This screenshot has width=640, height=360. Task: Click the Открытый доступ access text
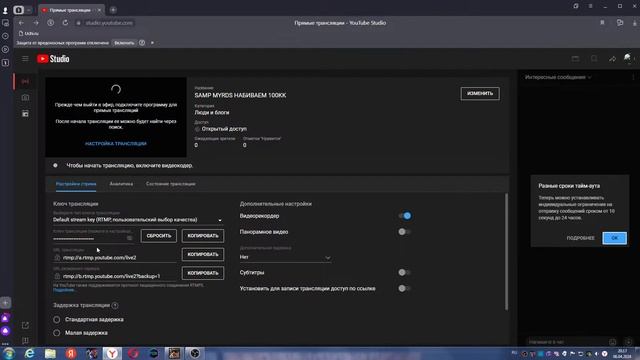(x=224, y=129)
